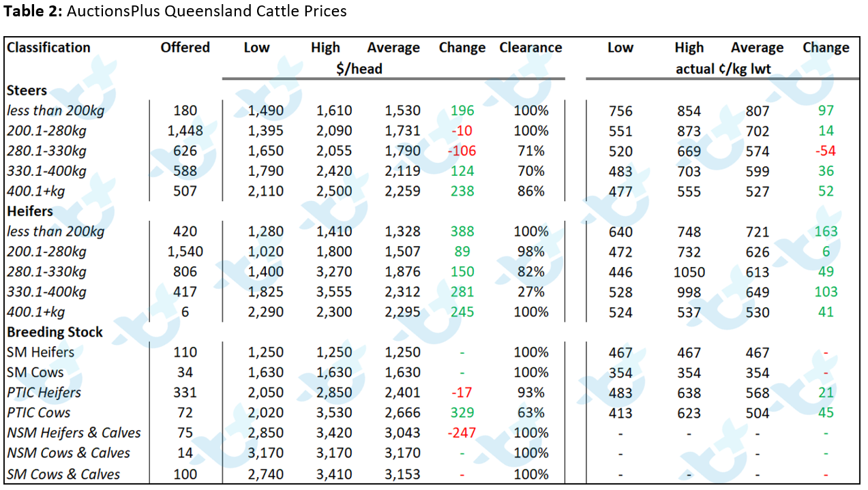Select the 93% clearance cell

pyautogui.click(x=530, y=393)
